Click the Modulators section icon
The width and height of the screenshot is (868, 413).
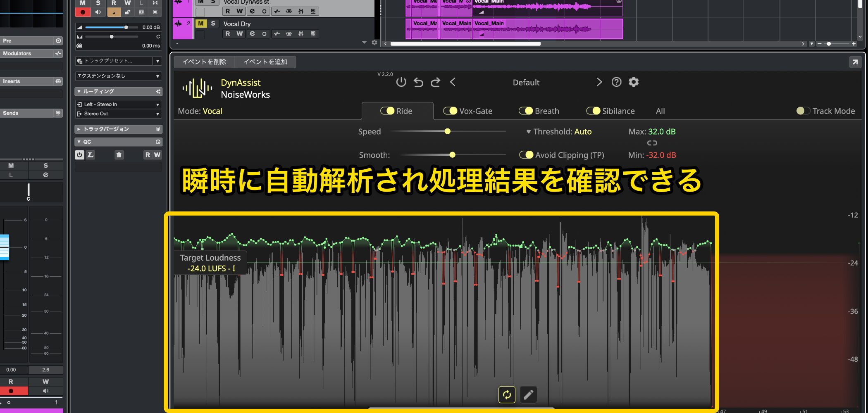58,53
